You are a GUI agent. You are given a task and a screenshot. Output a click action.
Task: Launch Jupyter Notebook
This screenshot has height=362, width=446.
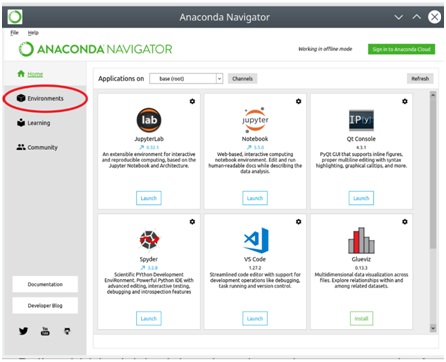click(x=255, y=198)
